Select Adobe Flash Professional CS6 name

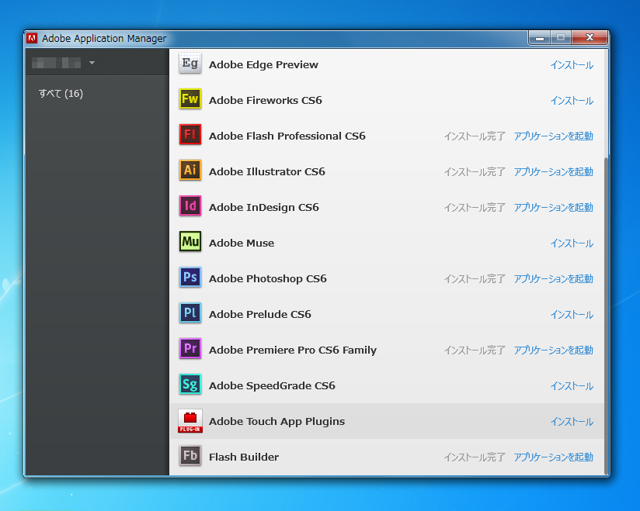tap(287, 136)
